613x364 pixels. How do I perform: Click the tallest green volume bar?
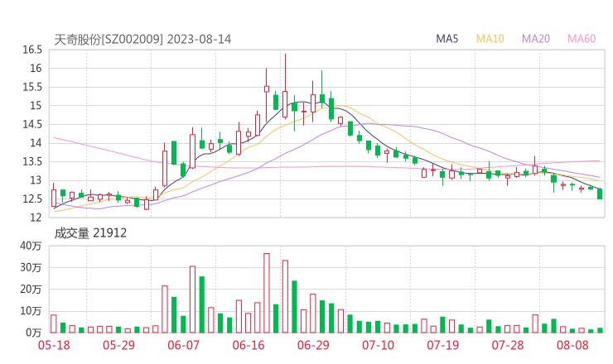coord(202,304)
